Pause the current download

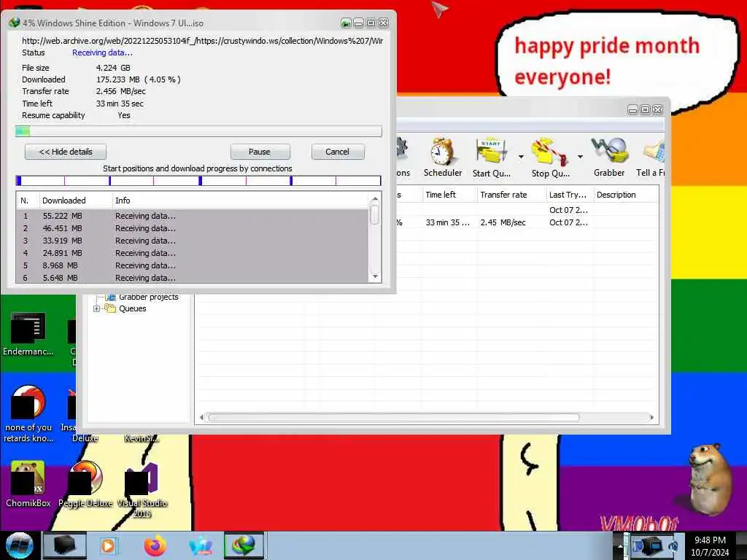[x=260, y=152]
